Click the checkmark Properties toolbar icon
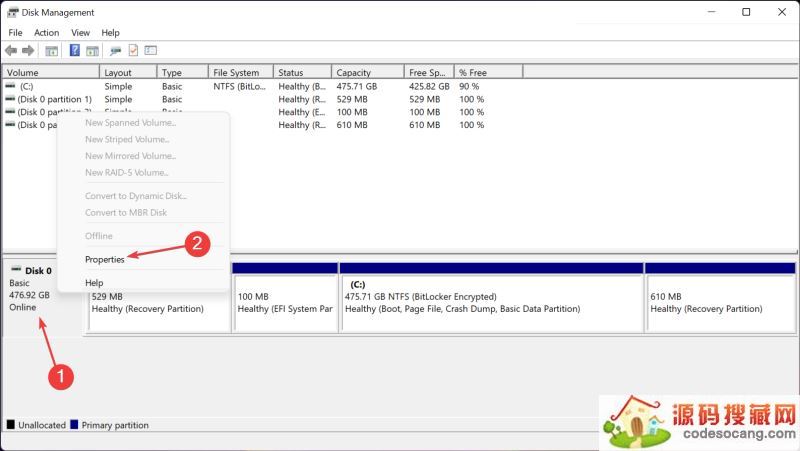800x451 pixels. tap(133, 50)
